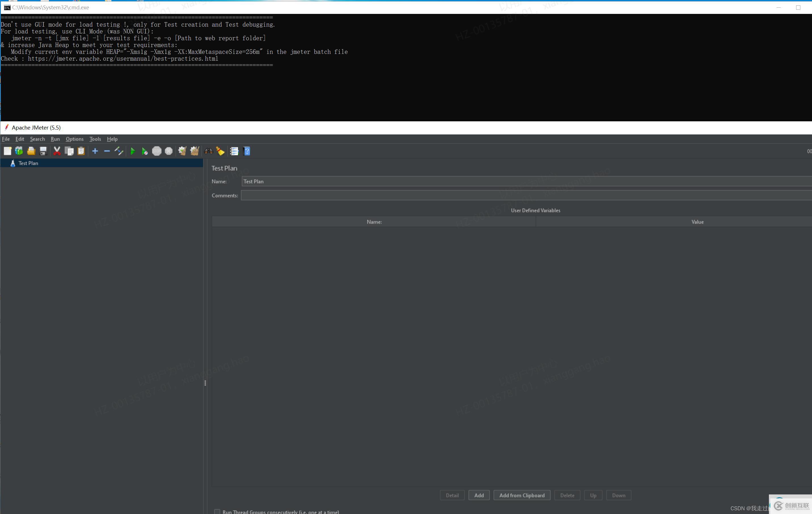Click the Add button in variables table

tap(479, 494)
